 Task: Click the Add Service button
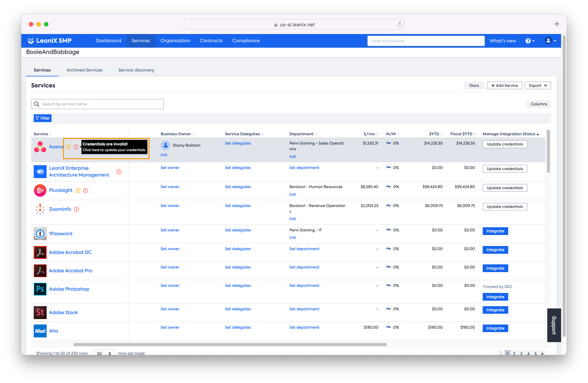pos(504,85)
